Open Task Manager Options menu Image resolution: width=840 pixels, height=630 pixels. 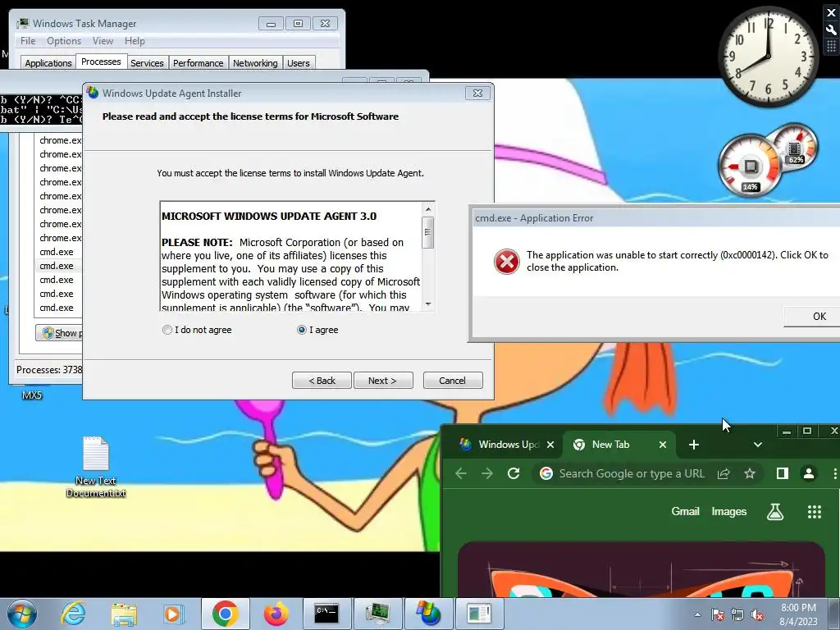coord(64,41)
